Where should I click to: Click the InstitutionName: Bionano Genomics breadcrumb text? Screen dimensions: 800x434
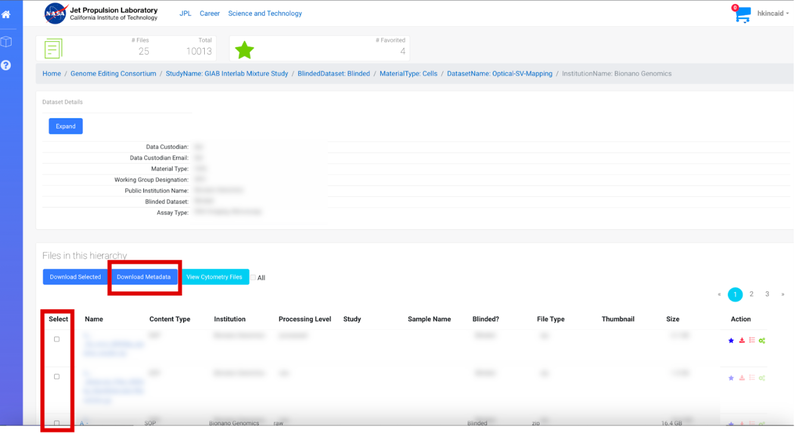coord(616,73)
